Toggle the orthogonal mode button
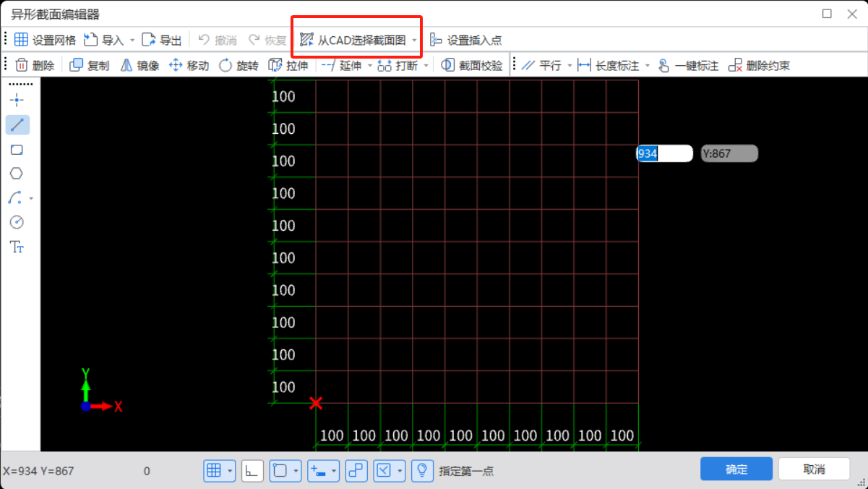 [x=252, y=471]
